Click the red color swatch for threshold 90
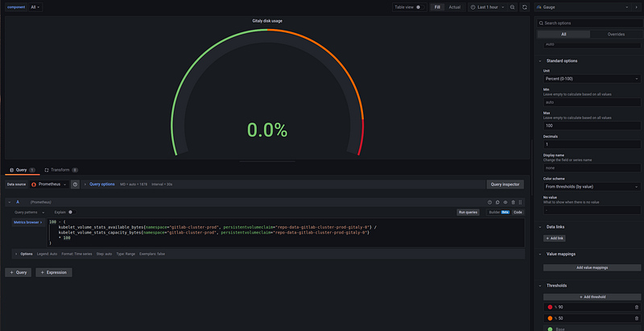 [x=550, y=307]
